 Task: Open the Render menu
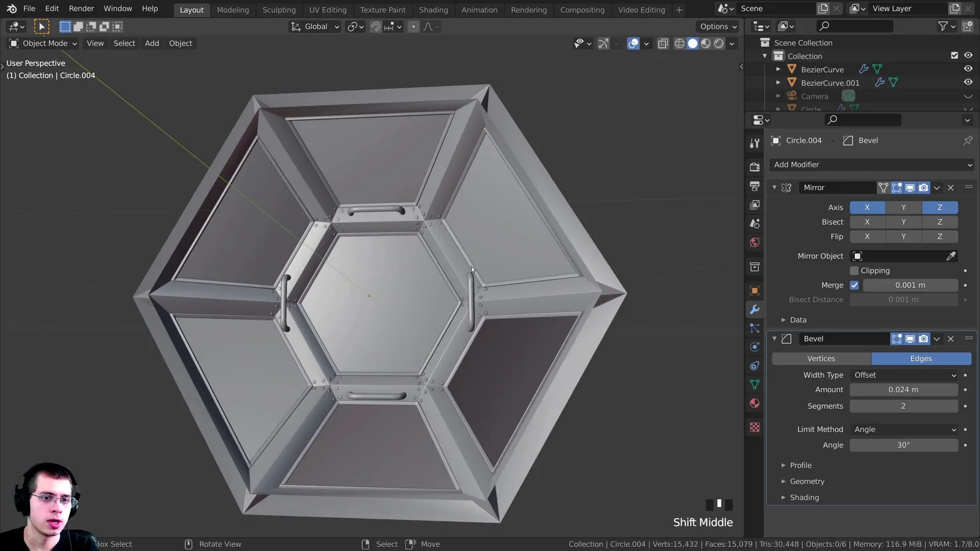coord(81,9)
